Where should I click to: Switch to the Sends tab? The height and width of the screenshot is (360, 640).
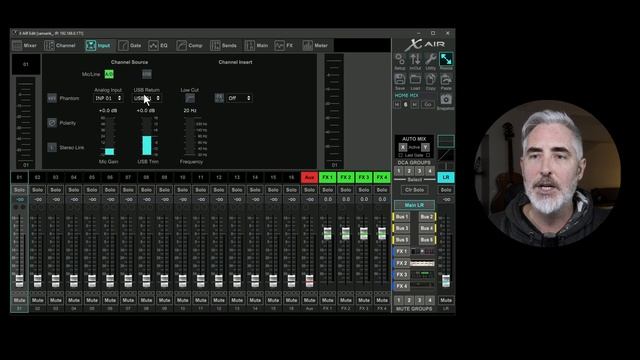pos(223,45)
